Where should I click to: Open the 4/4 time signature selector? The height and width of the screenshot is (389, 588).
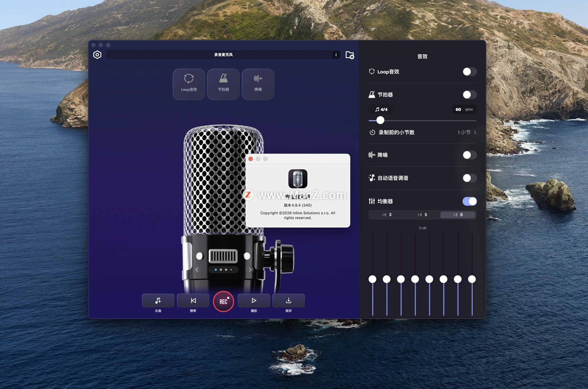[381, 109]
